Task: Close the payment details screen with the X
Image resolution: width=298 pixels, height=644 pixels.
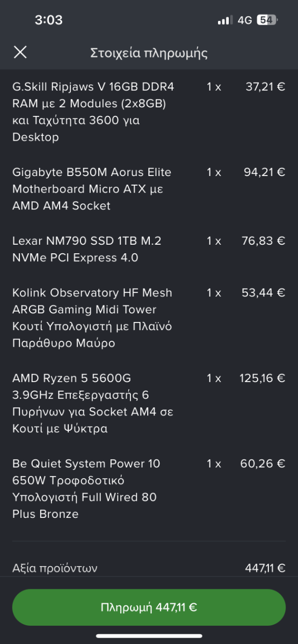Action: [20, 52]
